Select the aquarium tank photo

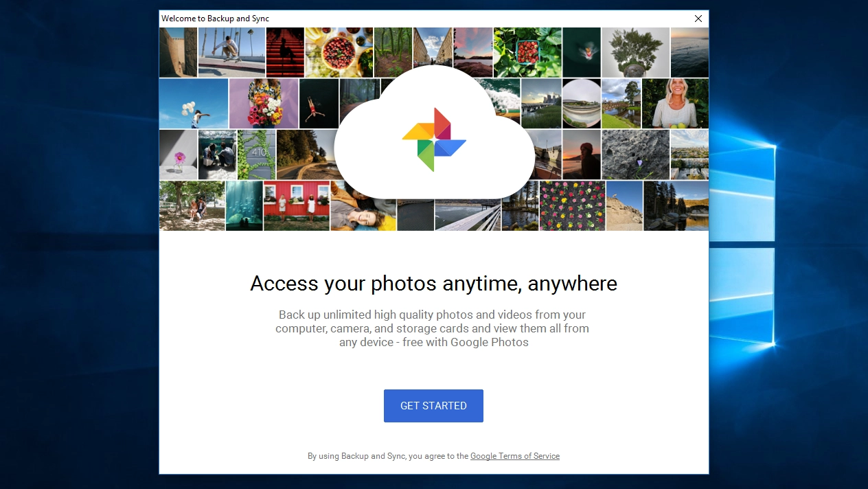(244, 206)
